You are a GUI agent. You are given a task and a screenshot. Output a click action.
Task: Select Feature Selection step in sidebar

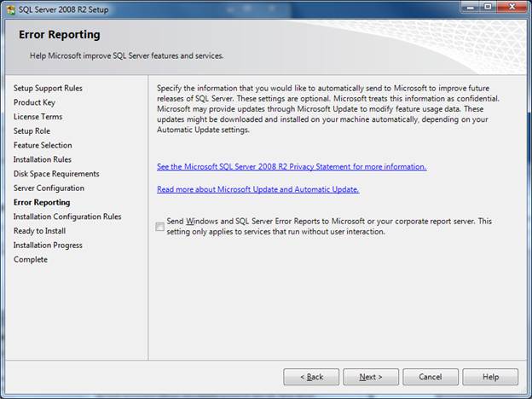point(43,145)
